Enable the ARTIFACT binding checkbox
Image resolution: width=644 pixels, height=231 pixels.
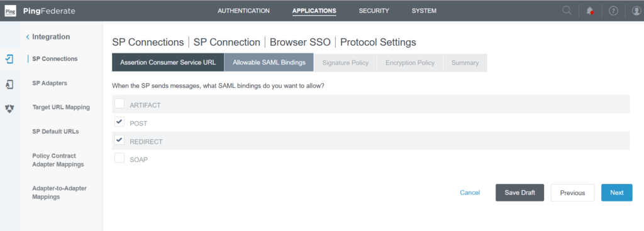119,104
